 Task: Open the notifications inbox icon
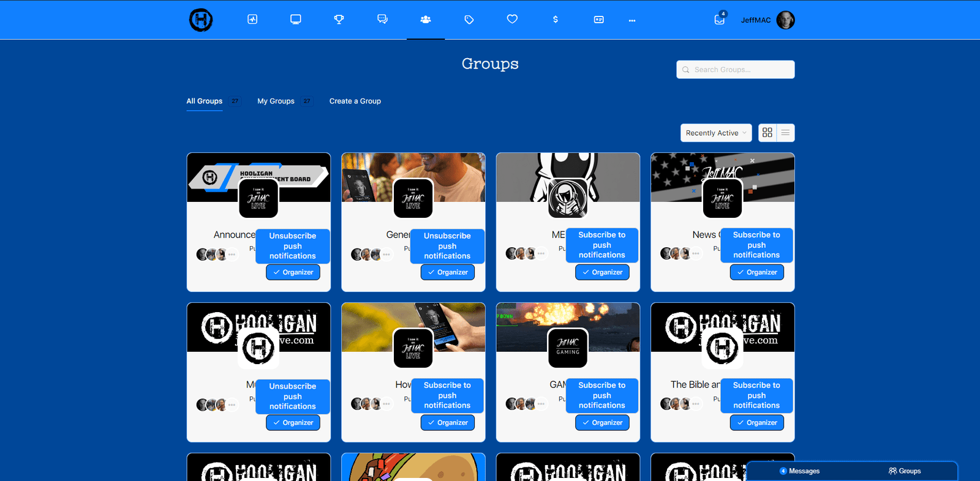720,20
